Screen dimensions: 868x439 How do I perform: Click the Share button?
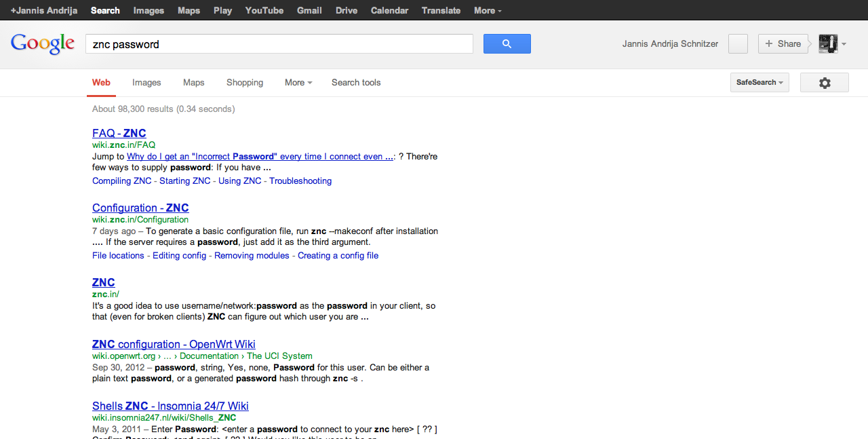pyautogui.click(x=783, y=44)
